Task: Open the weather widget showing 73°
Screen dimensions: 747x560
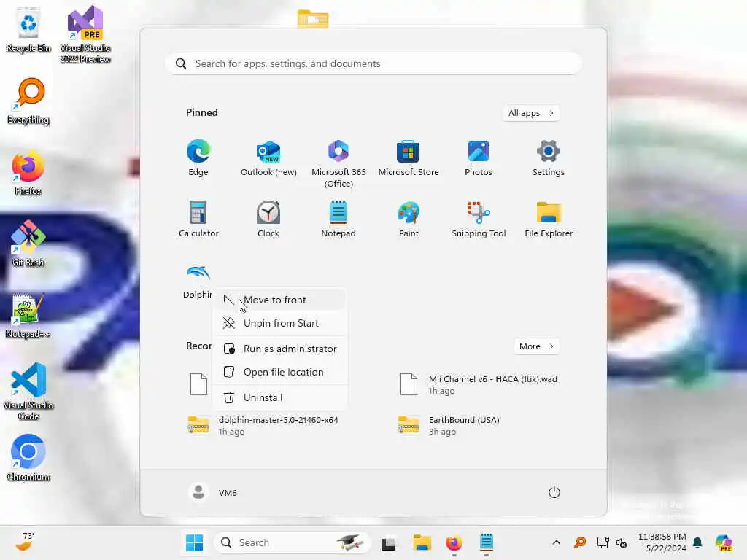Action: [x=26, y=542]
